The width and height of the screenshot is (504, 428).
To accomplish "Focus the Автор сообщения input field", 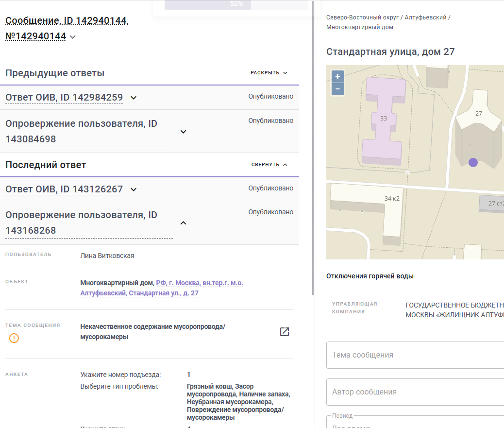I will (x=415, y=392).
